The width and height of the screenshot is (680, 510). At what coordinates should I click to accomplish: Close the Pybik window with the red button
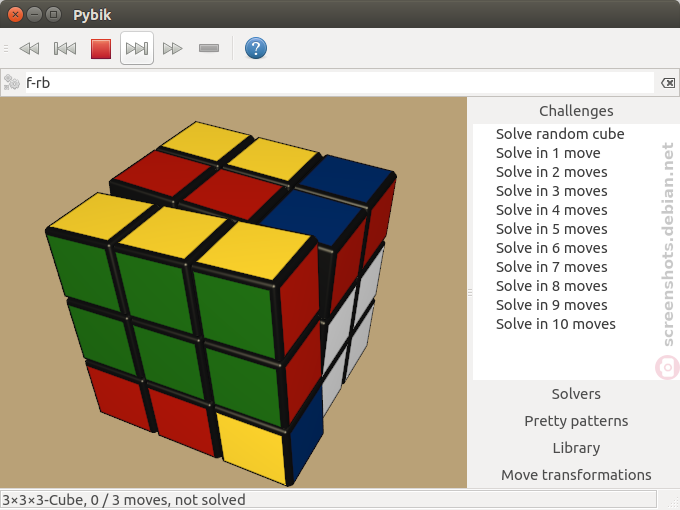(x=15, y=15)
